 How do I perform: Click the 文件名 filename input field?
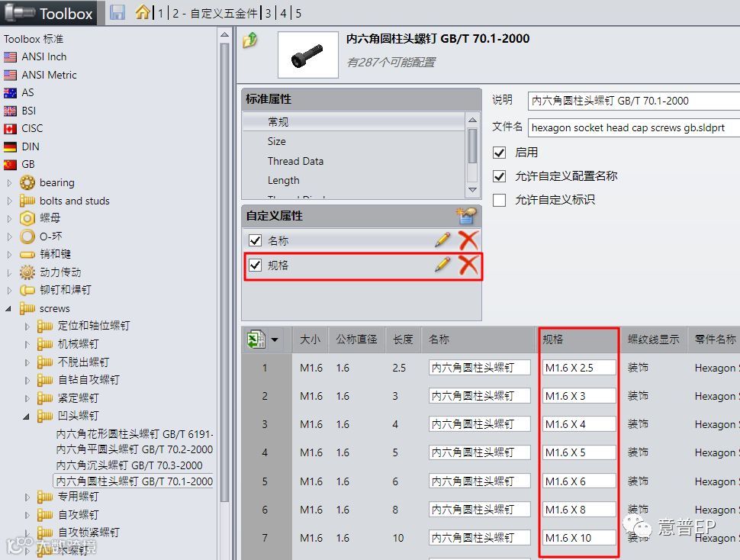point(634,128)
